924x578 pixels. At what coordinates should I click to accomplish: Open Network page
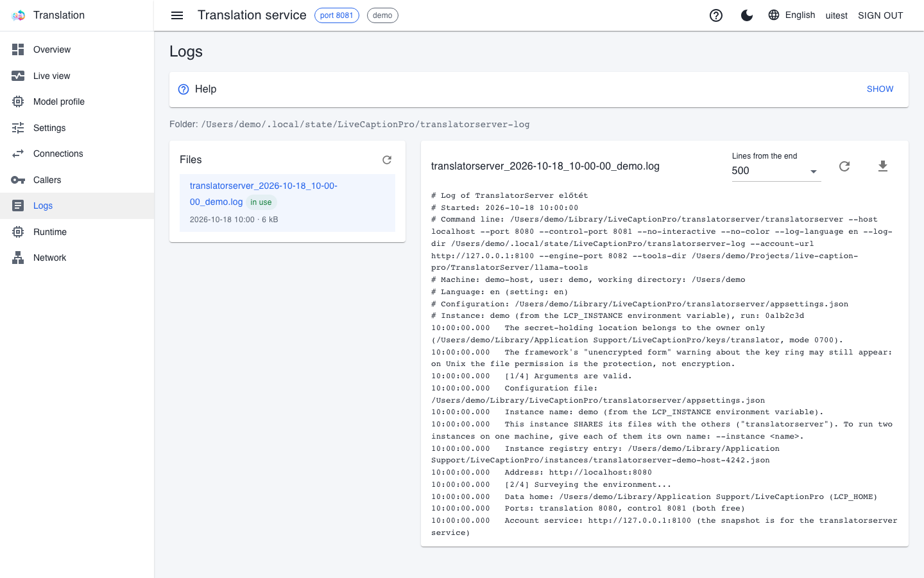coord(77,258)
